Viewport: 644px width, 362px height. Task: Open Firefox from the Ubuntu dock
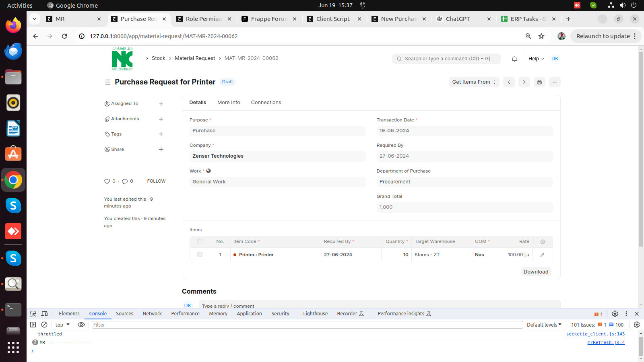pyautogui.click(x=13, y=26)
